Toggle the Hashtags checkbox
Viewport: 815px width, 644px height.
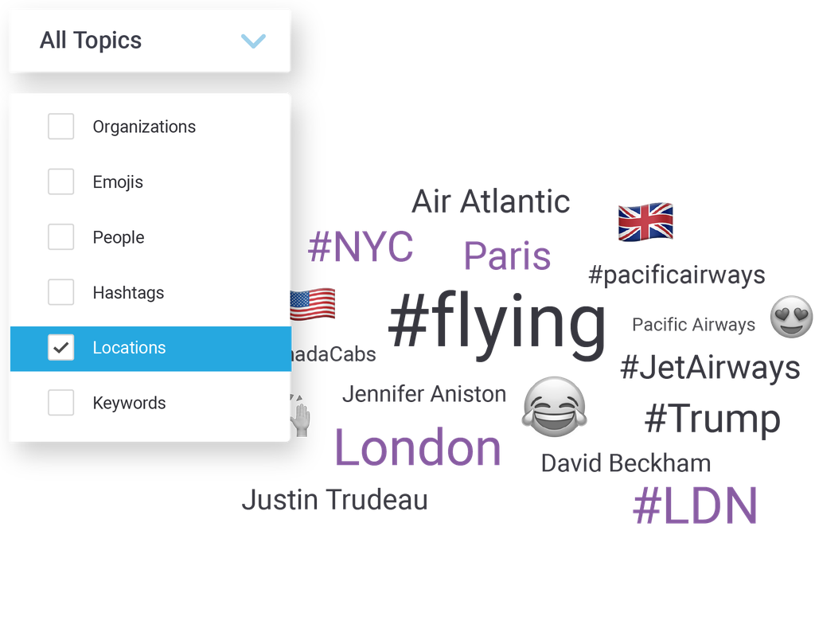pos(60,292)
